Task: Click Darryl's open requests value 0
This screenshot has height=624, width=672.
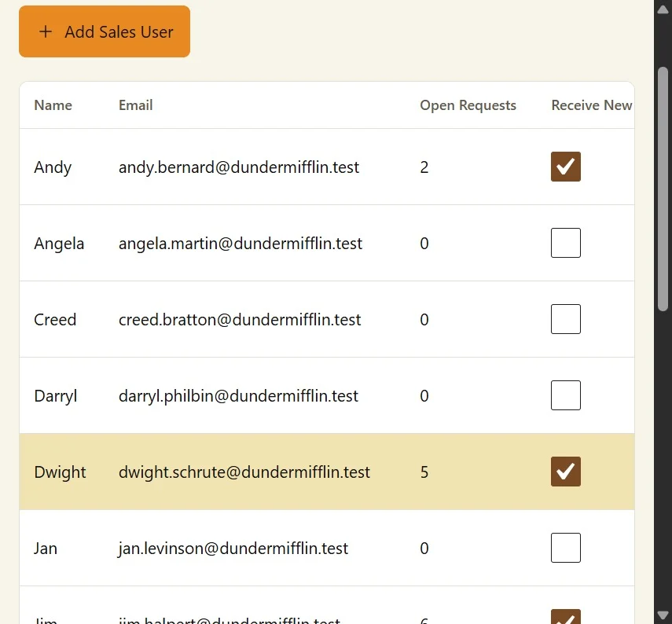Action: (x=424, y=396)
